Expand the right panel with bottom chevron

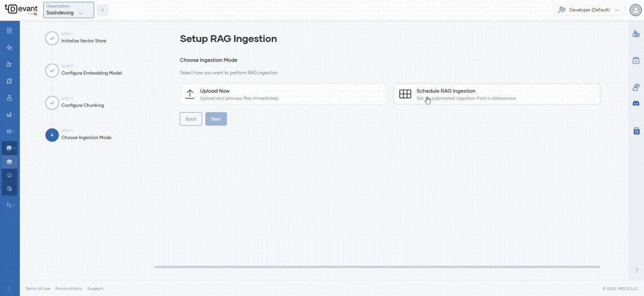tap(636, 270)
